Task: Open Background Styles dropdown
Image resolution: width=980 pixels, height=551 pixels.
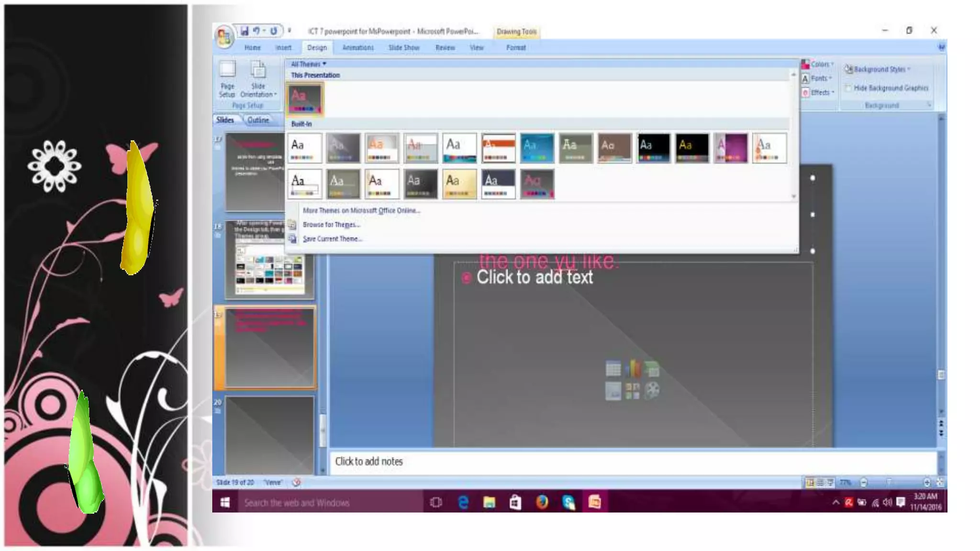Action: (879, 69)
